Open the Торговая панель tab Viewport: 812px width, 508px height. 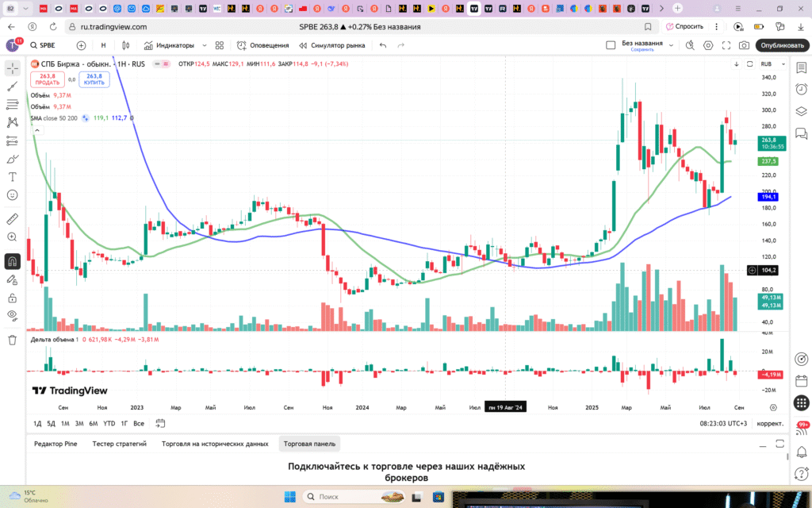309,444
